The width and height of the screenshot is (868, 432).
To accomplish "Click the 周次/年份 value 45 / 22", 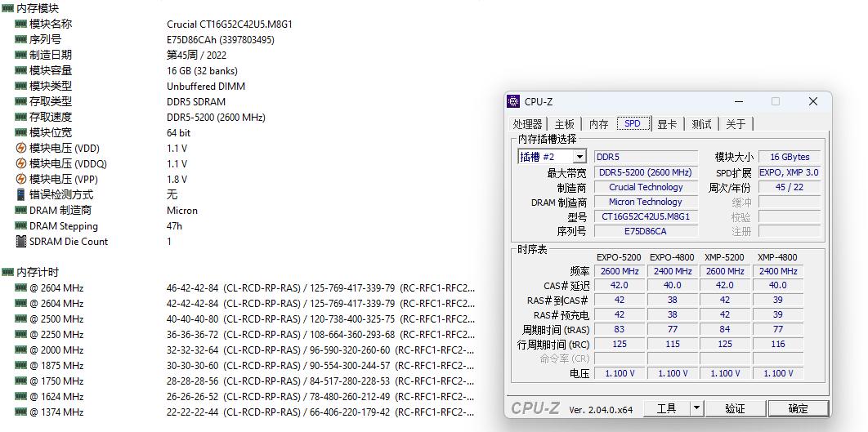I will tap(789, 188).
